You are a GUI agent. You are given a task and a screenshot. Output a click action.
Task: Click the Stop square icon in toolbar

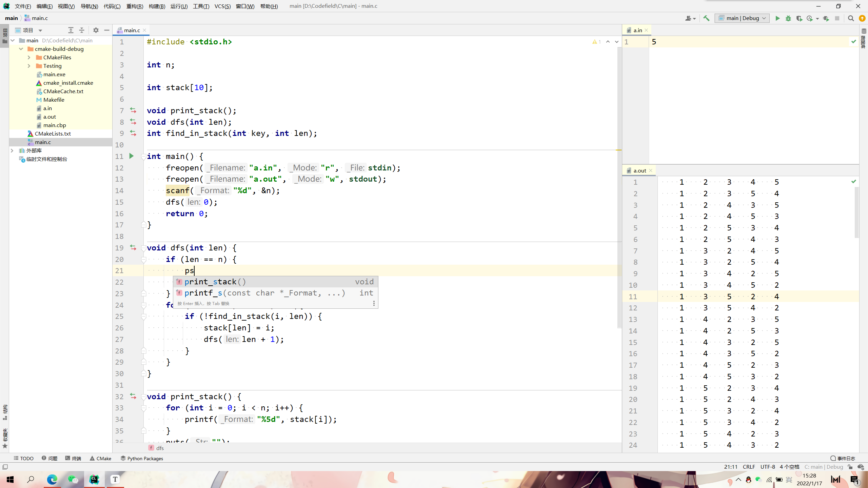point(837,18)
